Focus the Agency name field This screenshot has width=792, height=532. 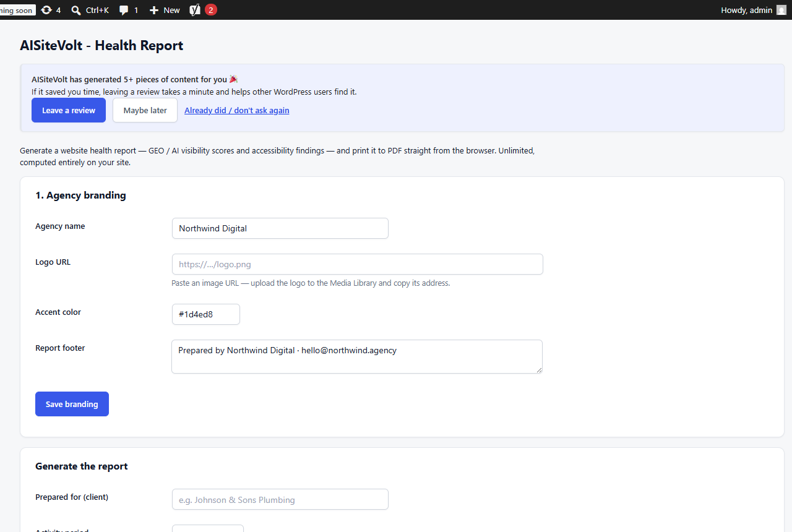click(280, 228)
